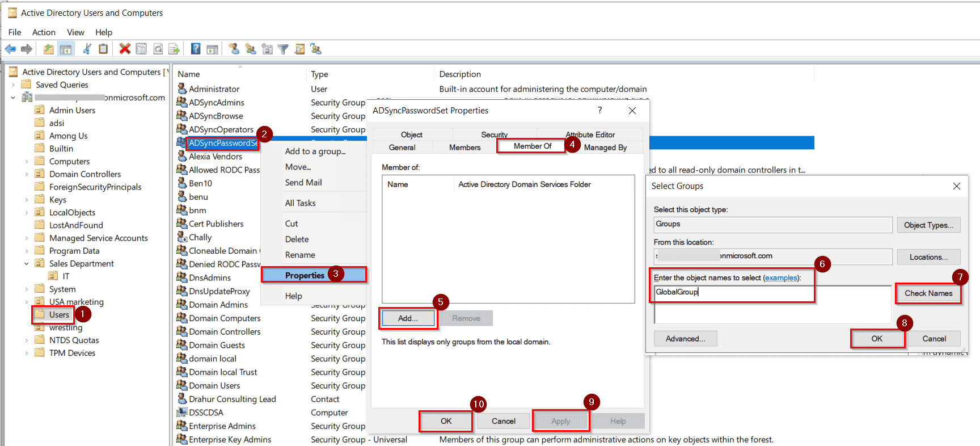The height and width of the screenshot is (446, 980).
Task: Create a new group with toolbar icon
Action: pos(250,49)
